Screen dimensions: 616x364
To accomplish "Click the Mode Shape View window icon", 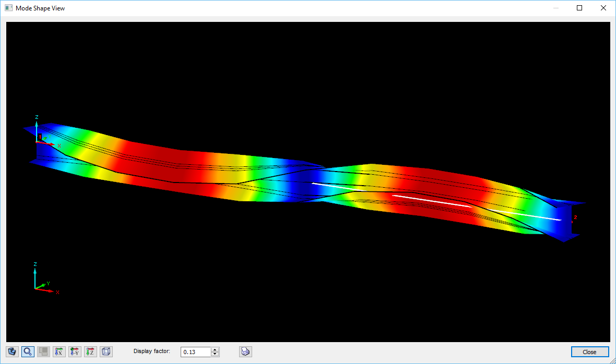I will pos(8,8).
